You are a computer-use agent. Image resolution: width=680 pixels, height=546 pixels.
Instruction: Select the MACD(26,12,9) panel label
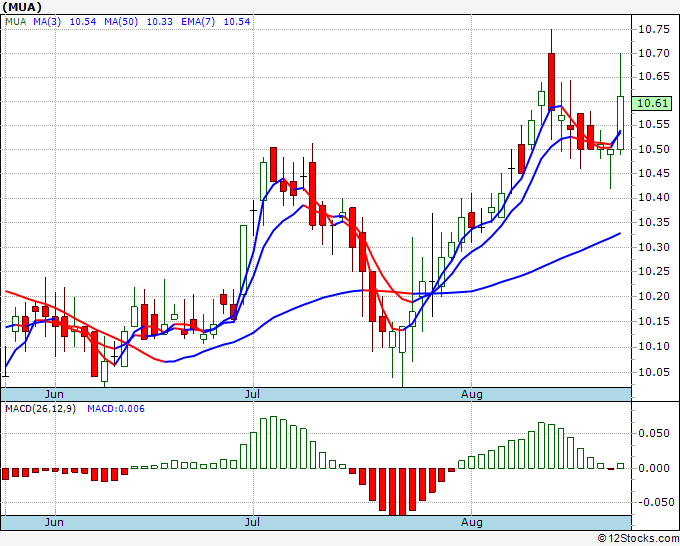40,409
